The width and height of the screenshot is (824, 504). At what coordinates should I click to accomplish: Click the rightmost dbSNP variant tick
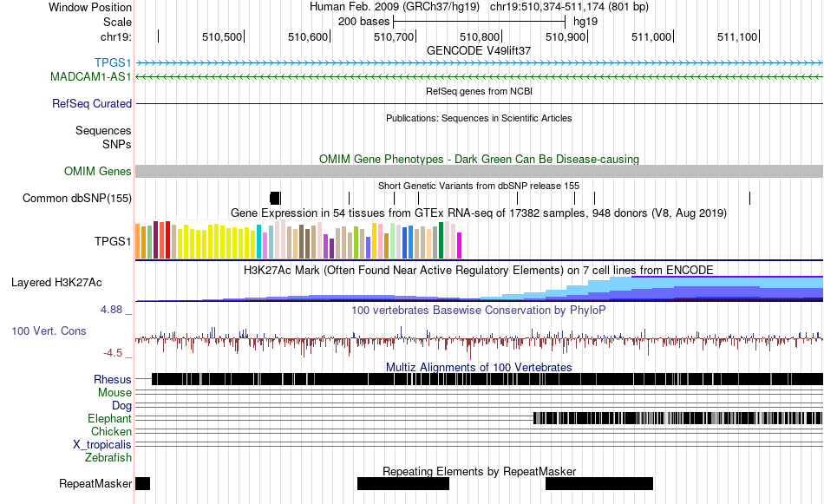tap(750, 198)
